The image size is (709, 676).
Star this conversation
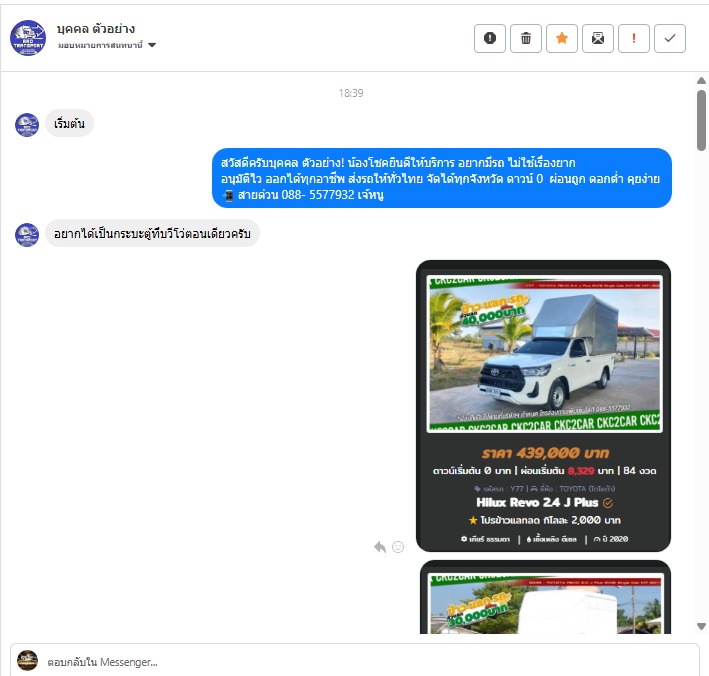(562, 38)
